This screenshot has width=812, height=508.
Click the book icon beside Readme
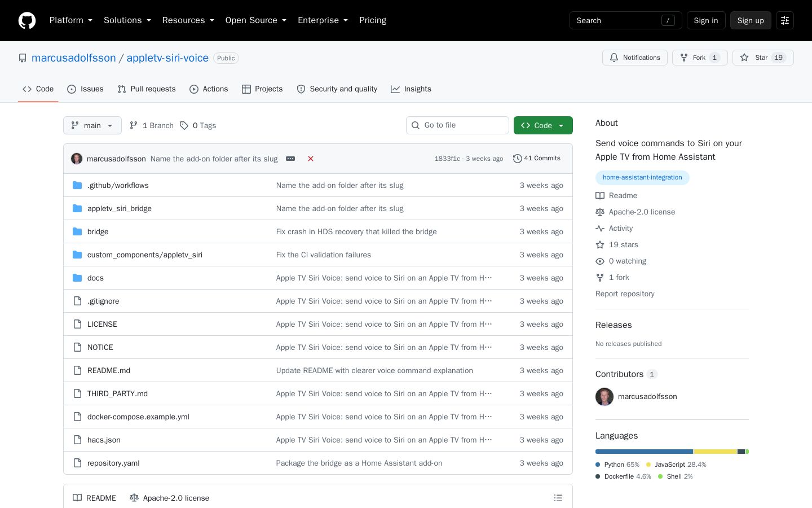600,196
